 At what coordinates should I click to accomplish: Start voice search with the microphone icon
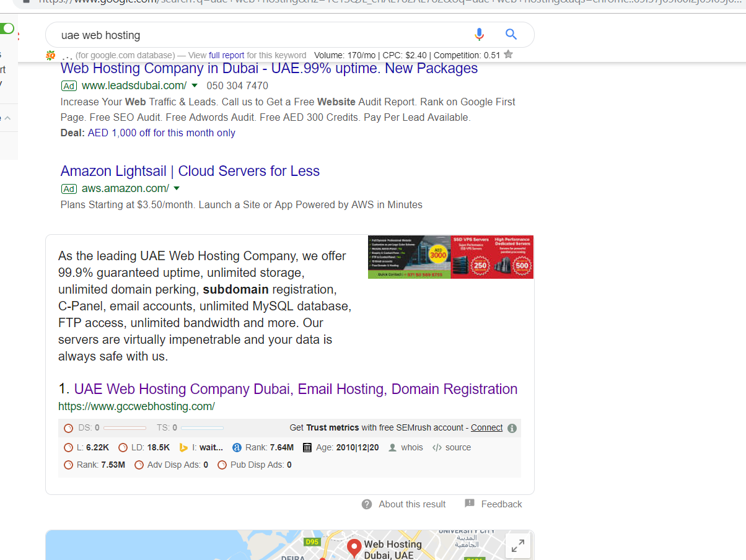click(479, 35)
